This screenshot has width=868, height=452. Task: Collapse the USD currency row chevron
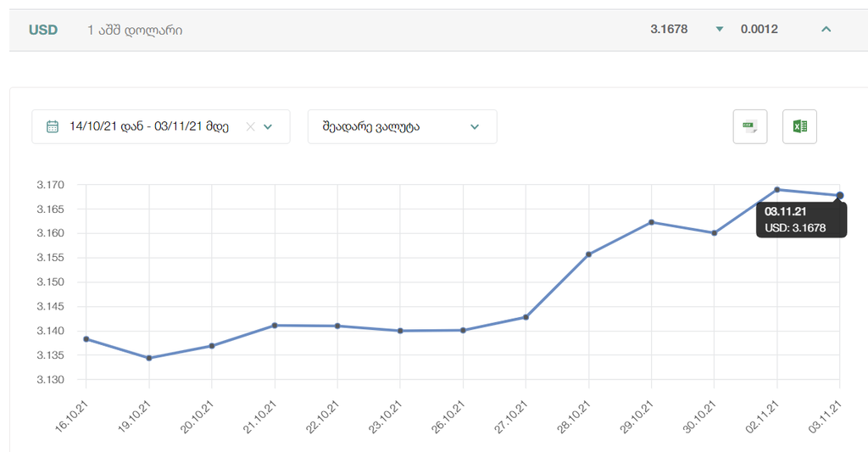826,30
